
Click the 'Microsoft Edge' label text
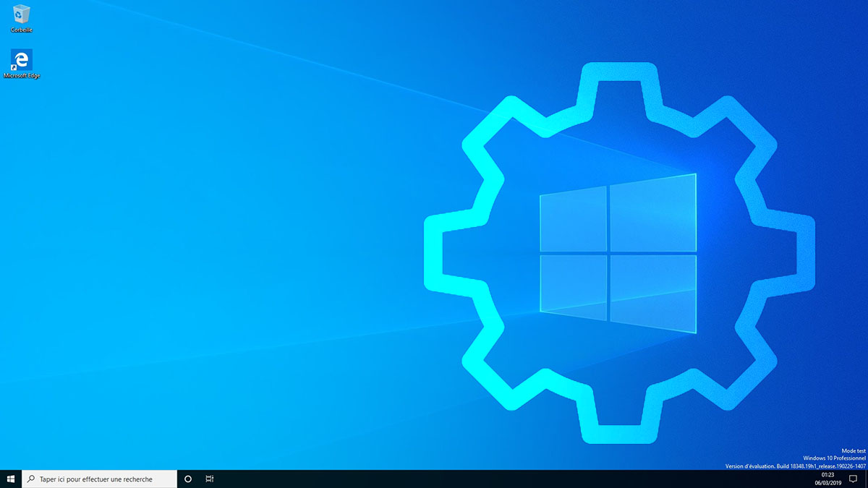click(x=22, y=76)
